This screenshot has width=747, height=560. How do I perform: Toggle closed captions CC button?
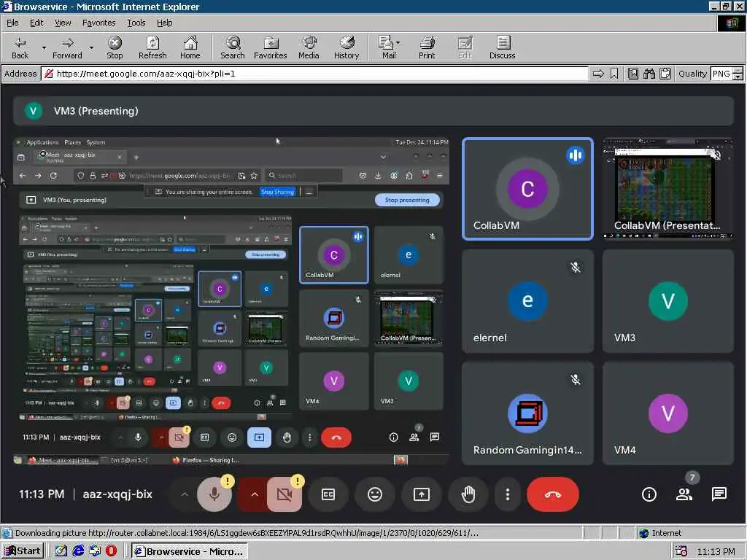(328, 494)
